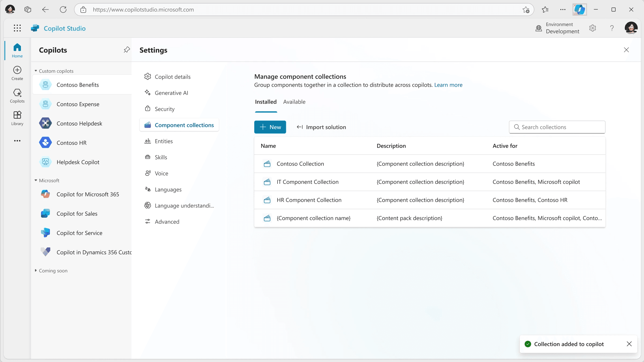644x362 pixels.
Task: Expand the Coming soon section
Action: pyautogui.click(x=36, y=270)
